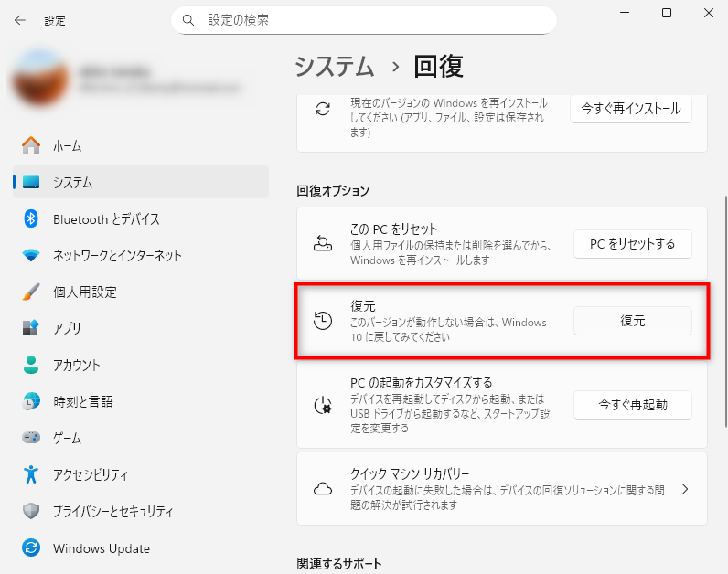Open Windows Update page
The image size is (728, 574).
click(101, 548)
